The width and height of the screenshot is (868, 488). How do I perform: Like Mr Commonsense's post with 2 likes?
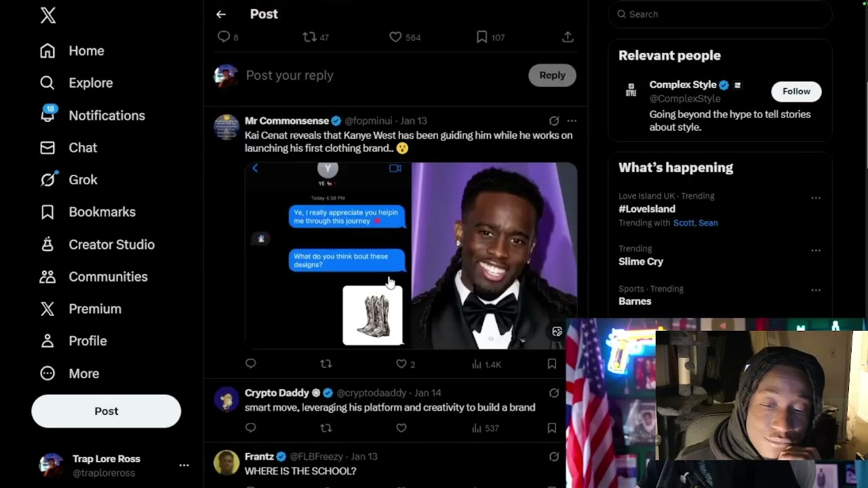401,364
